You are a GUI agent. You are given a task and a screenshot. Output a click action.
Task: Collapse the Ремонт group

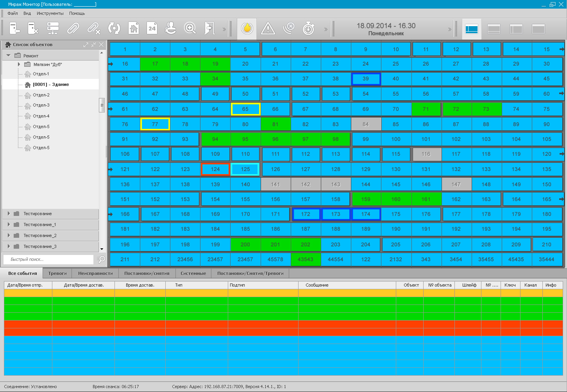pyautogui.click(x=8, y=55)
